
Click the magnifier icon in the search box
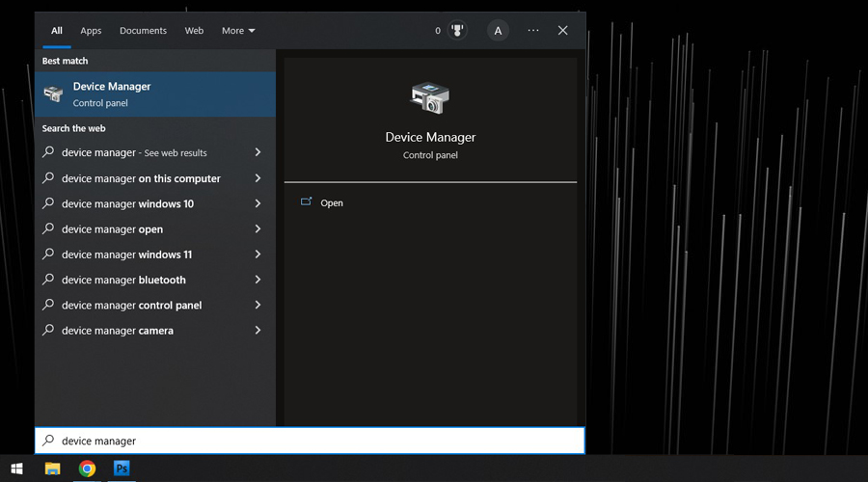(x=49, y=440)
